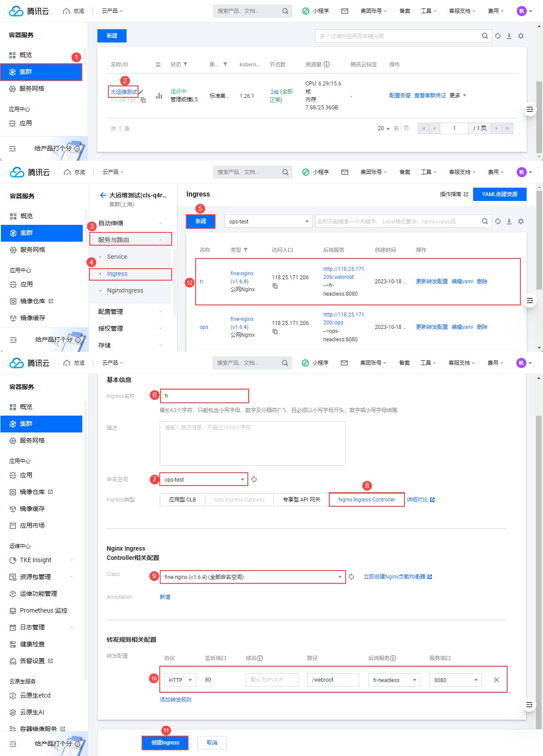
Task: Click 新增 next to Annotation
Action: 165,597
